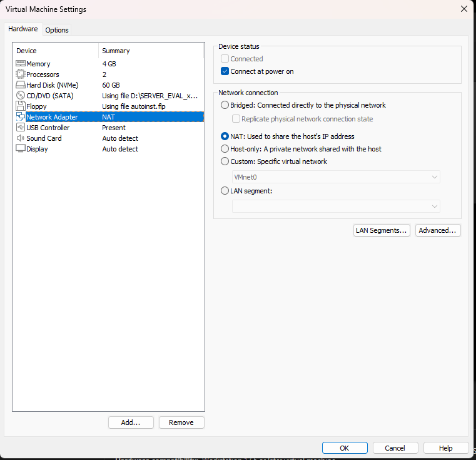
Task: Open the VMnet0 virtual network dropdown
Action: tap(336, 177)
